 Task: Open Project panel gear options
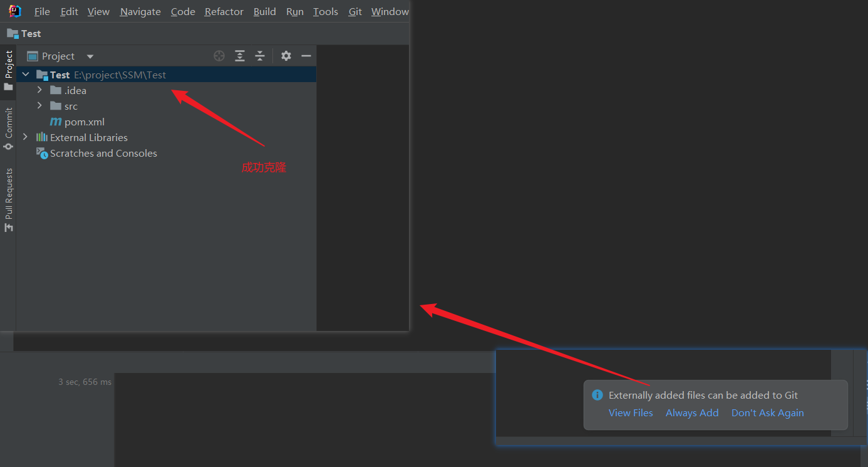click(x=286, y=56)
